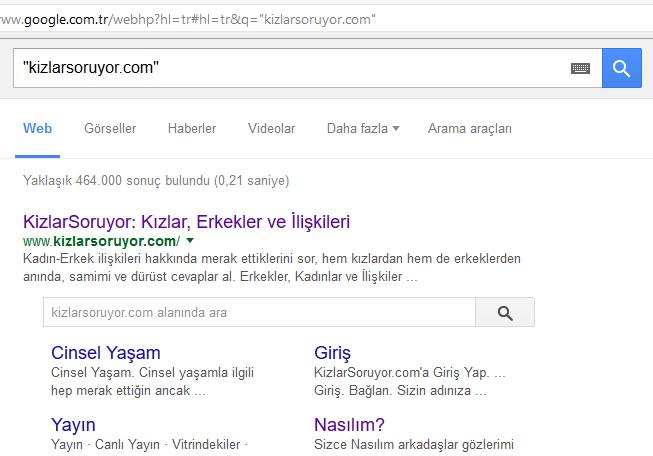Click the Cinsel yaşamla ilgili description text
The width and height of the screenshot is (653, 456).
click(152, 381)
